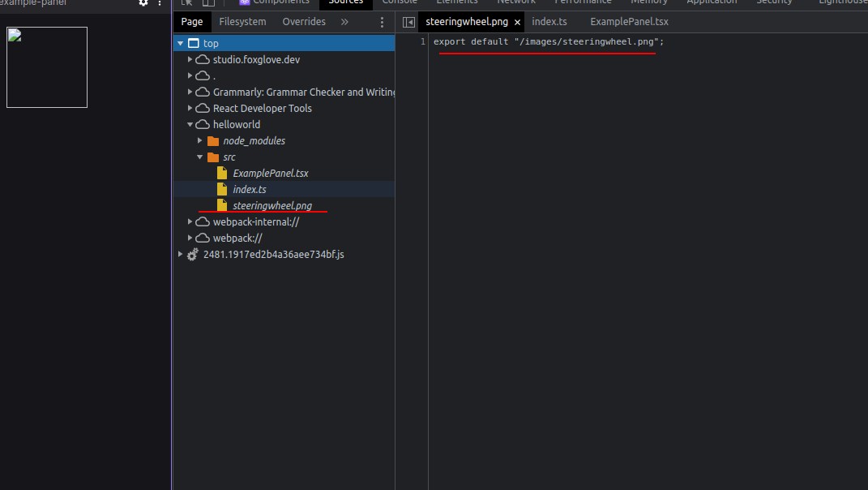Screen dimensions: 868x490
Task: Click the src folder icon
Action: (x=212, y=157)
